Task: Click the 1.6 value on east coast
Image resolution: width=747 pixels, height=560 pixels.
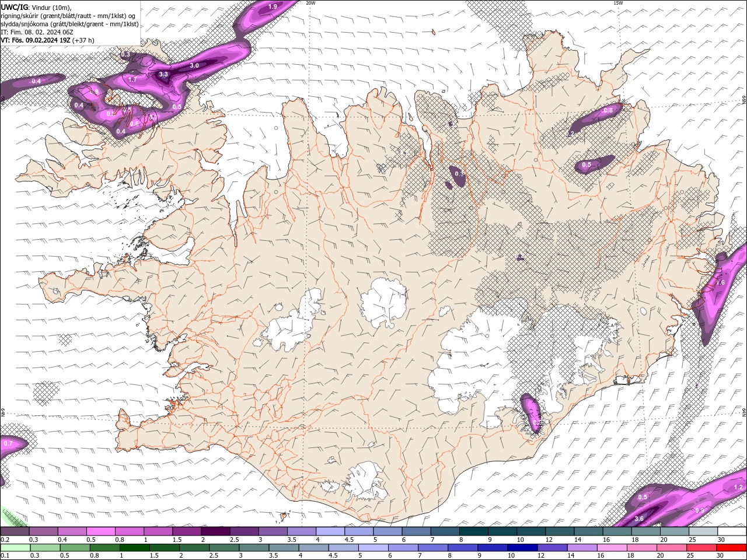Action: click(x=720, y=282)
